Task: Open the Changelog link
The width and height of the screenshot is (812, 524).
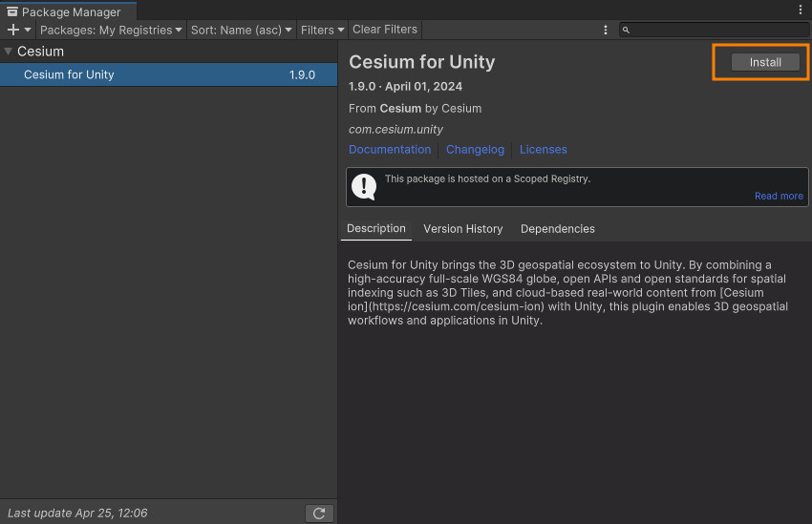Action: pos(475,150)
